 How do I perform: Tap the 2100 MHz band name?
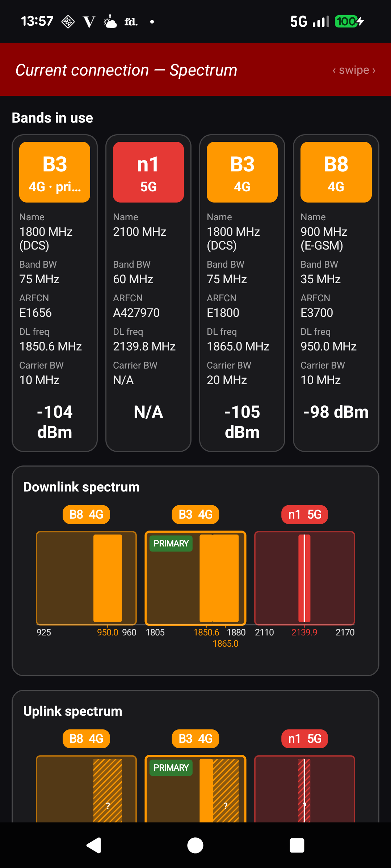[139, 232]
